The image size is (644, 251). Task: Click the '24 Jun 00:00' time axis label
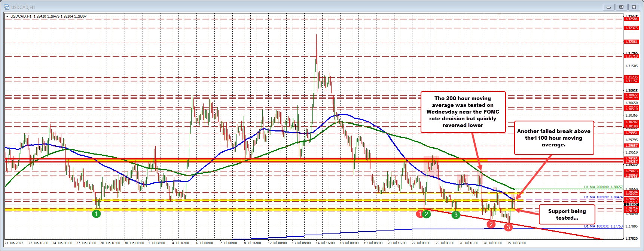(62, 243)
